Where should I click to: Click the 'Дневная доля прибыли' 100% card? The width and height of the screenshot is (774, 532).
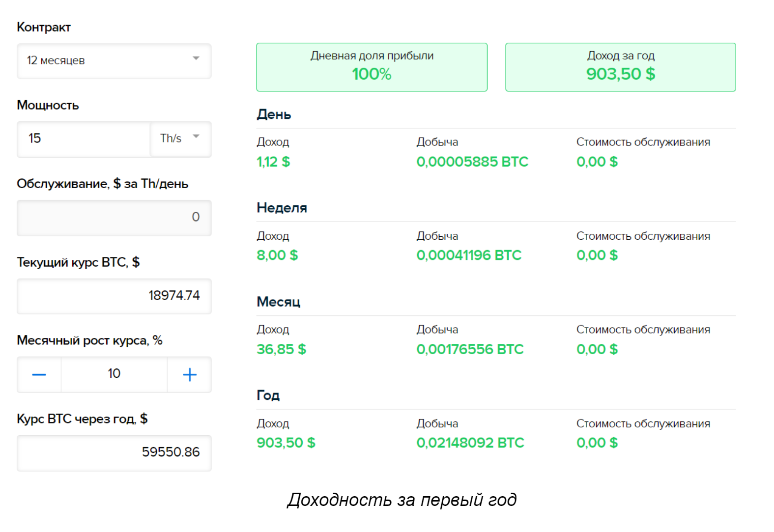372,67
